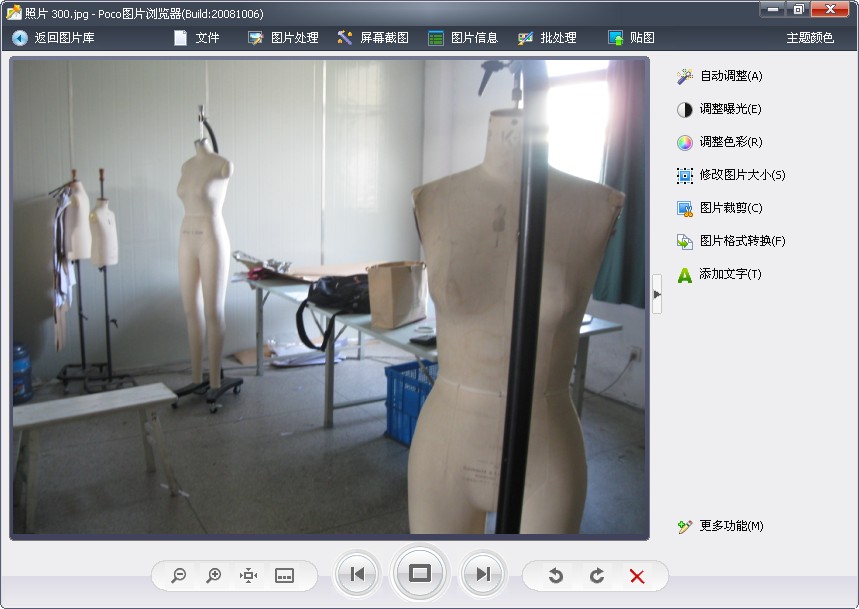Click the back arrow icon for 返回图片库

20,38
